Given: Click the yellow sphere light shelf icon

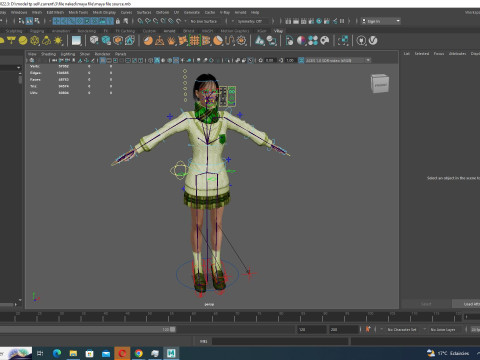Looking at the screenshot, I should pyautogui.click(x=23, y=41).
